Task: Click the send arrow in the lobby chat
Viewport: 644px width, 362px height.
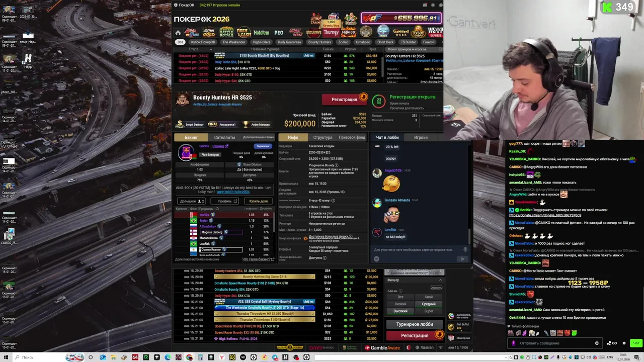Action: [462, 259]
